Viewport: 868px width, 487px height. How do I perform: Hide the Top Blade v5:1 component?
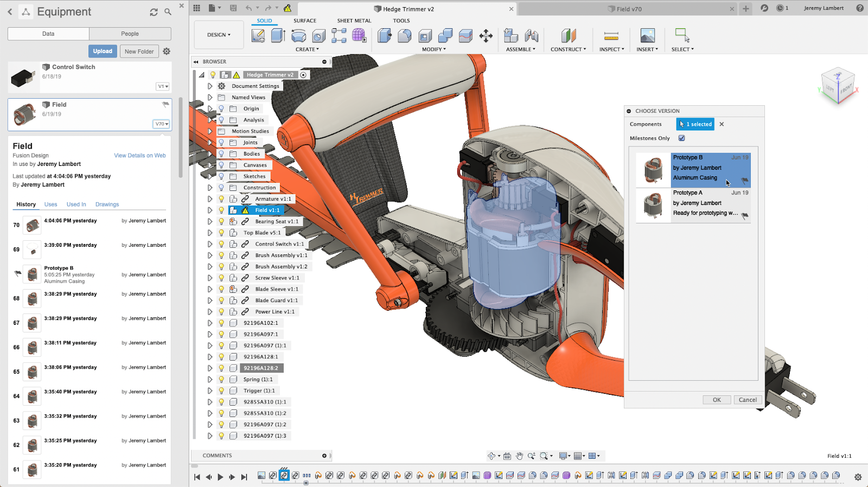click(221, 233)
